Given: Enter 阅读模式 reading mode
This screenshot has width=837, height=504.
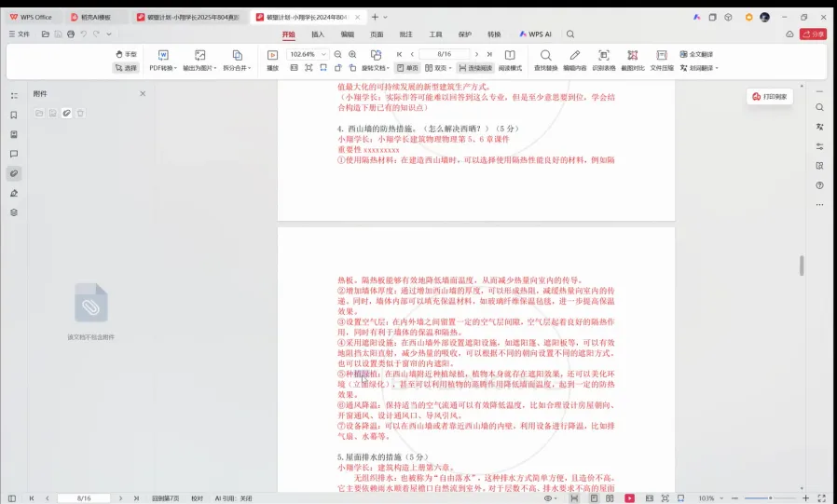Looking at the screenshot, I should [510, 61].
